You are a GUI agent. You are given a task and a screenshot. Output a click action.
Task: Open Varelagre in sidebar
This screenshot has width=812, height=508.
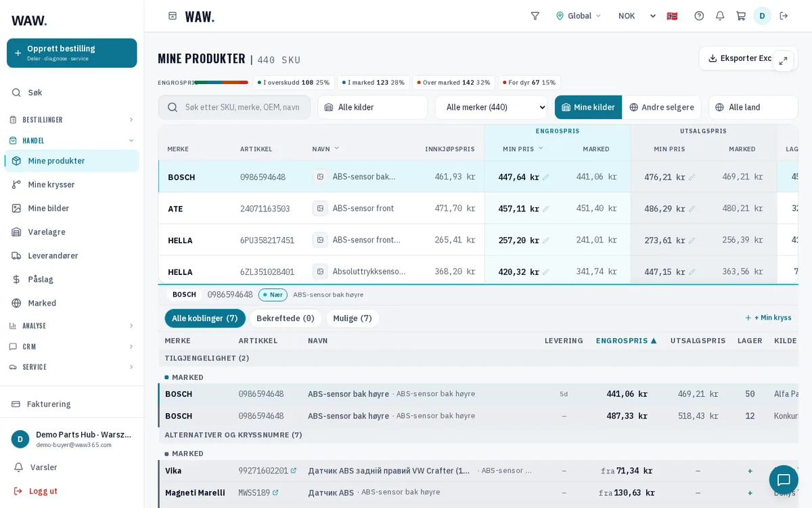pos(72,232)
